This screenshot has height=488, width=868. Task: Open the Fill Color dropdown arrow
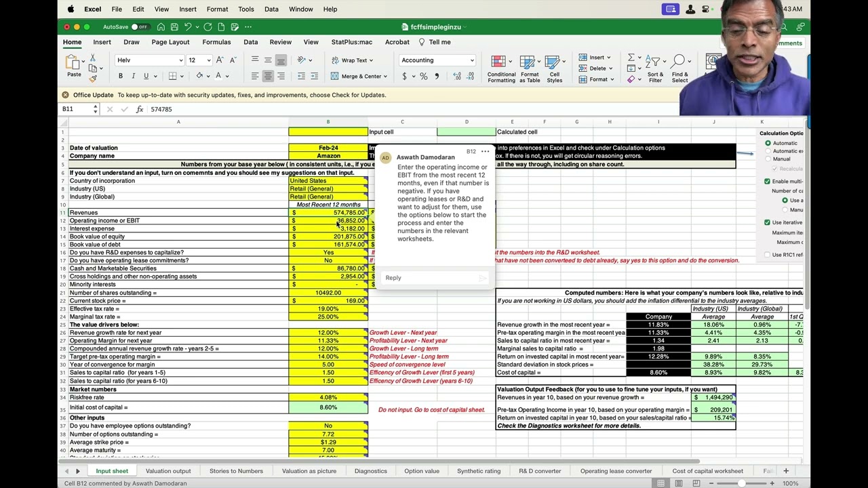point(209,76)
